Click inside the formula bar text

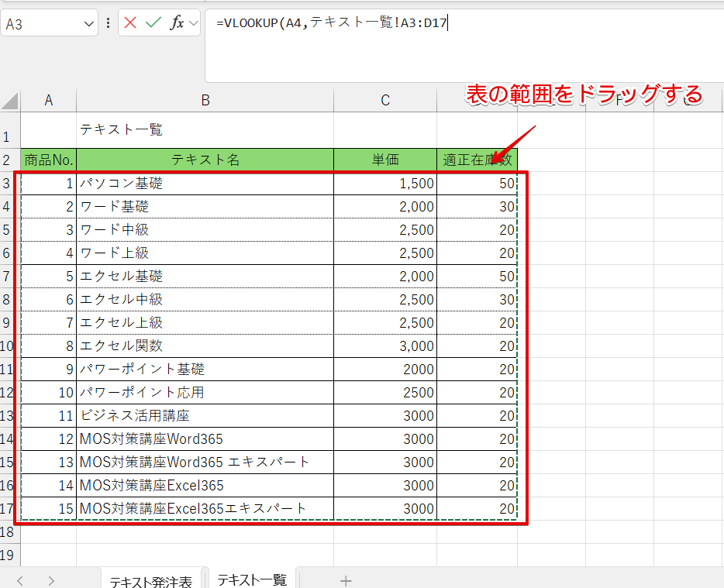(331, 22)
